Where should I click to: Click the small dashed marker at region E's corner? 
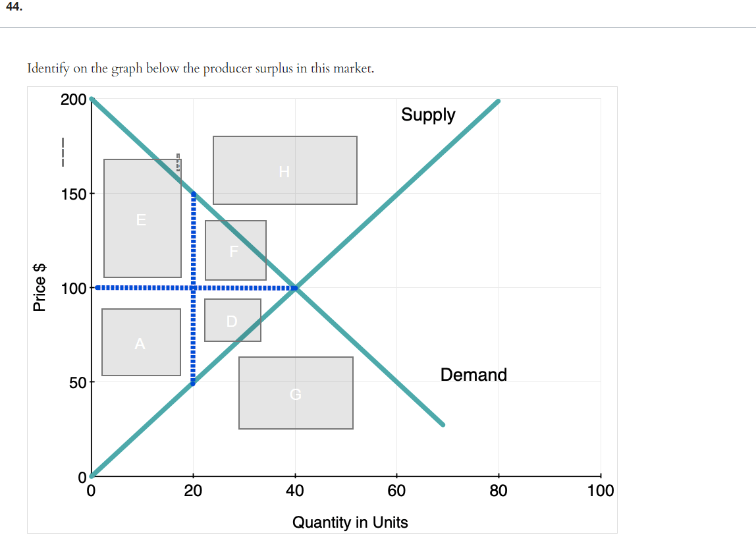(178, 162)
